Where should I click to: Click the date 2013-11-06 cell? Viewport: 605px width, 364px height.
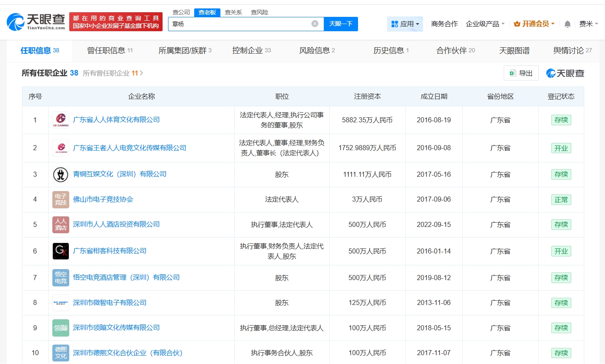pos(434,303)
